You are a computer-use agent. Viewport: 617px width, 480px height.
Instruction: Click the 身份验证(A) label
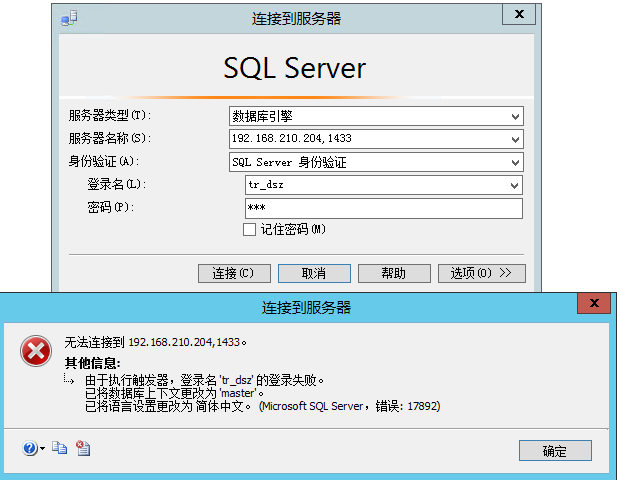pyautogui.click(x=104, y=161)
